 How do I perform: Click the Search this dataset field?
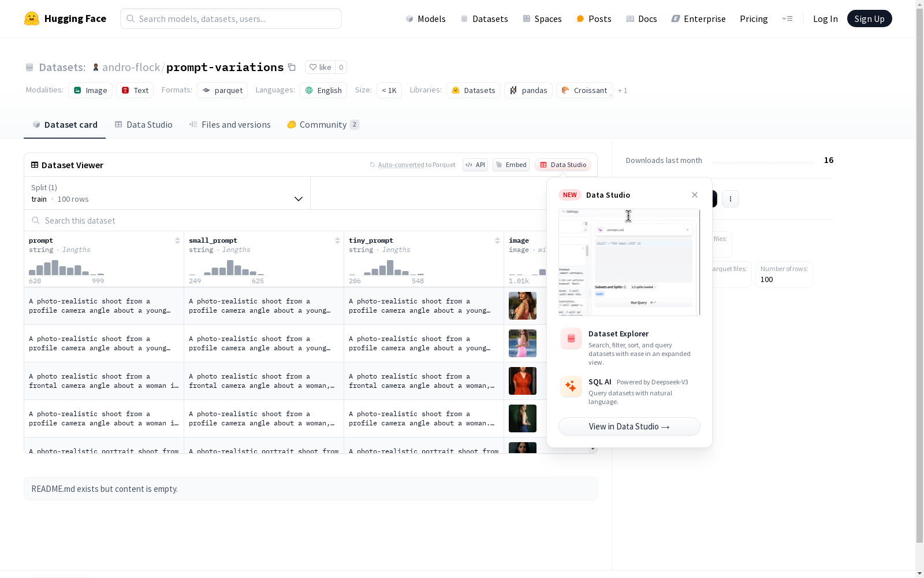286,221
